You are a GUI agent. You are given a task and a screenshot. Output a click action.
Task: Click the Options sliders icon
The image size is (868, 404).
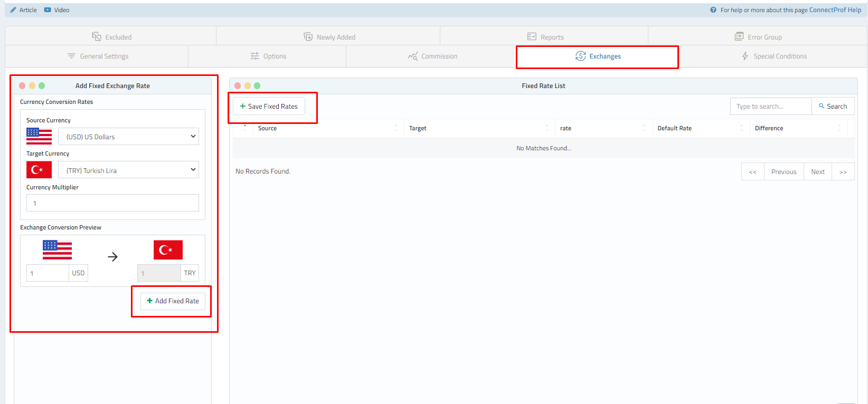[x=254, y=56]
